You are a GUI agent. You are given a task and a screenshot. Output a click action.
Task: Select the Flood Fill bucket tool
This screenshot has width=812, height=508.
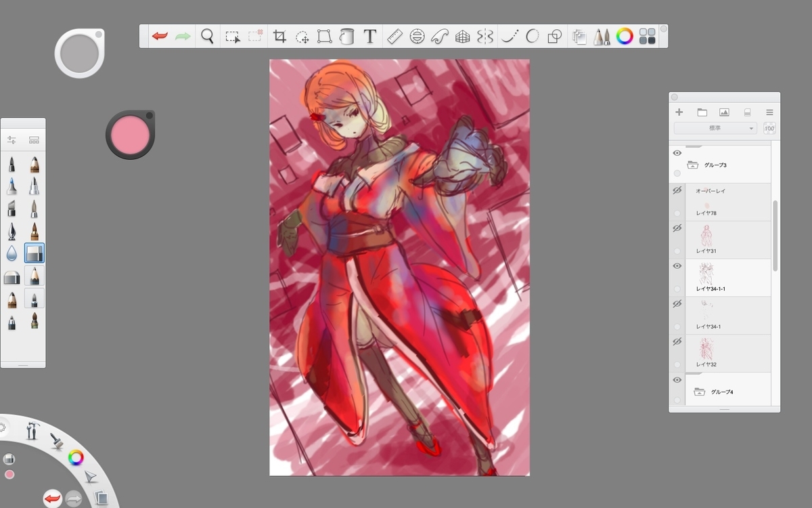[346, 37]
